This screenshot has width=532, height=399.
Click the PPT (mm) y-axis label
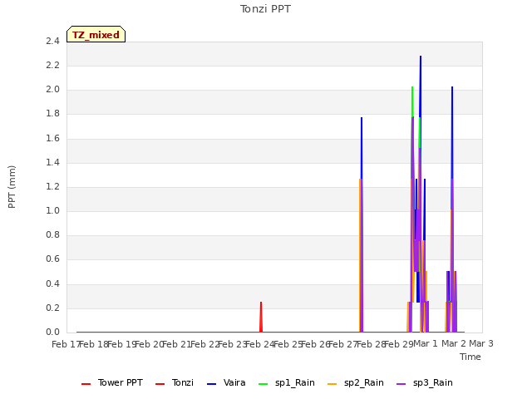coord(12,186)
